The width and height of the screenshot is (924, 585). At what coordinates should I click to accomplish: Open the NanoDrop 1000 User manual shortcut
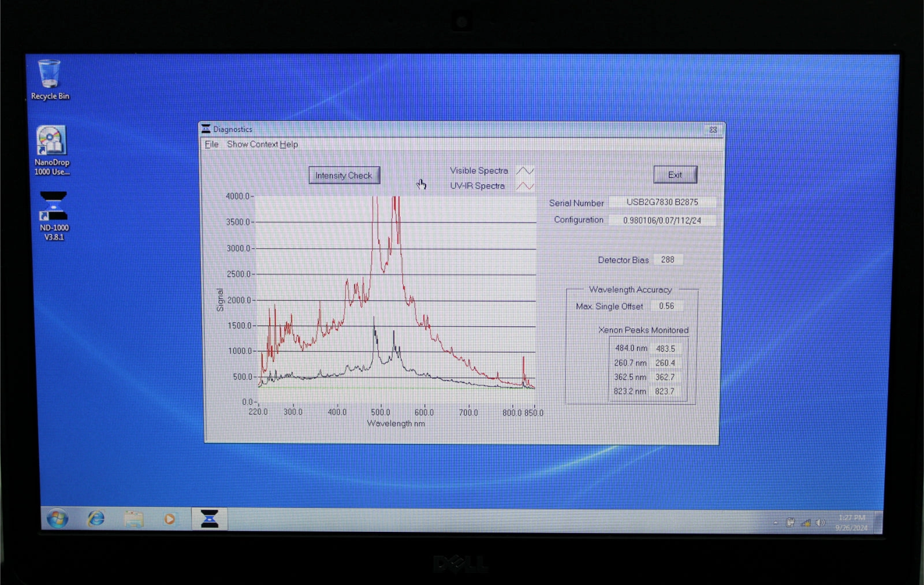[x=51, y=151]
